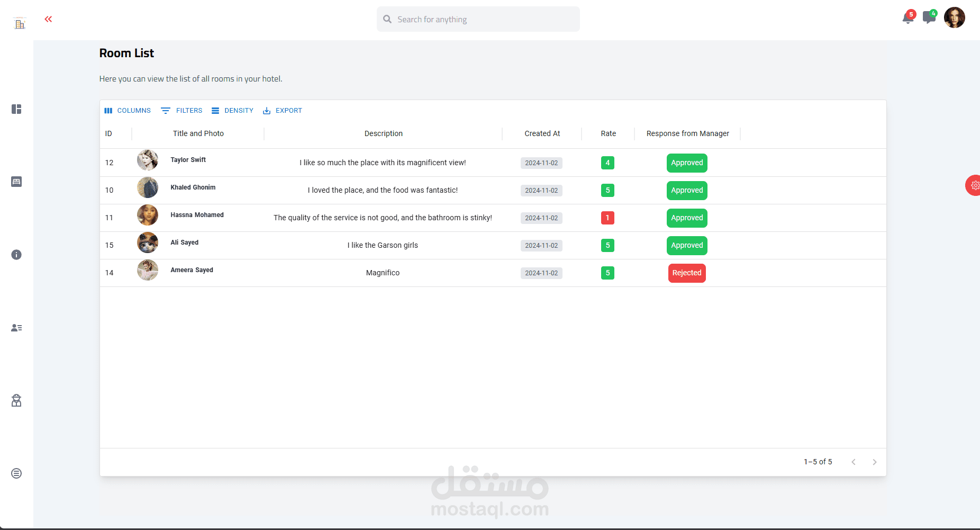Click the Approved badge for Taylor Swift
Image resolution: width=980 pixels, height=530 pixels.
pos(687,163)
